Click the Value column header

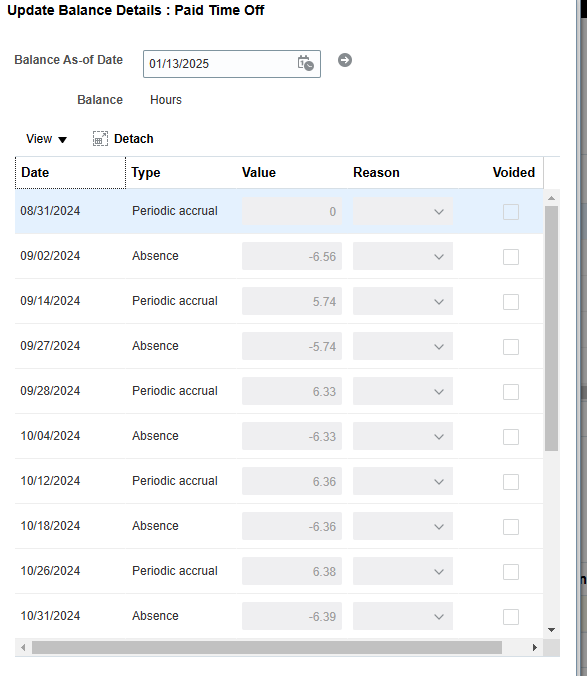pyautogui.click(x=259, y=172)
